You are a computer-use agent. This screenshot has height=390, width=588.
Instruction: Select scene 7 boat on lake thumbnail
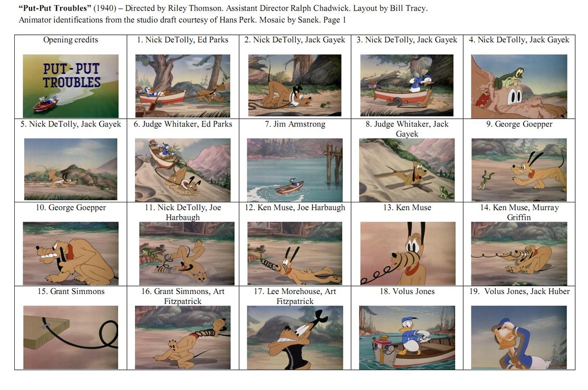click(x=295, y=170)
